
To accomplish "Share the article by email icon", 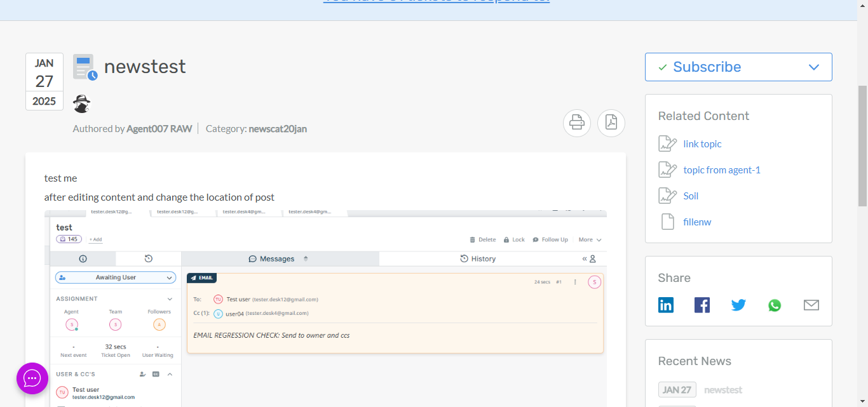I will [x=811, y=305].
